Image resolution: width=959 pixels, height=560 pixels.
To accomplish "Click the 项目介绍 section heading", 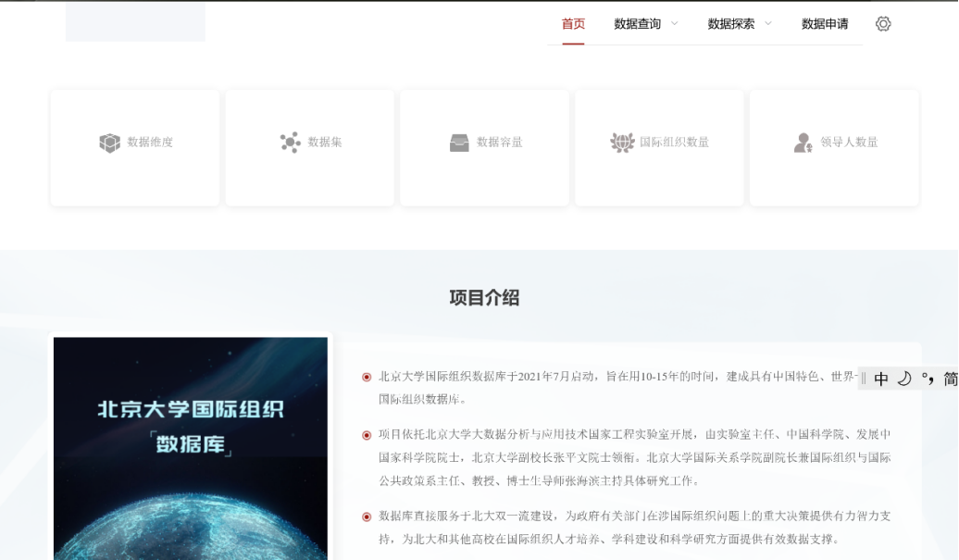I will (x=484, y=297).
